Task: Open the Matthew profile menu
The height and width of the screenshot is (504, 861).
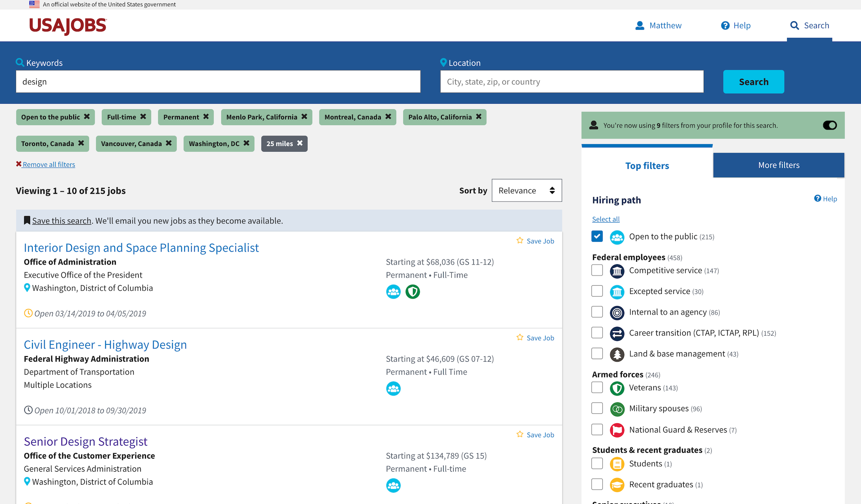Action: pyautogui.click(x=658, y=25)
